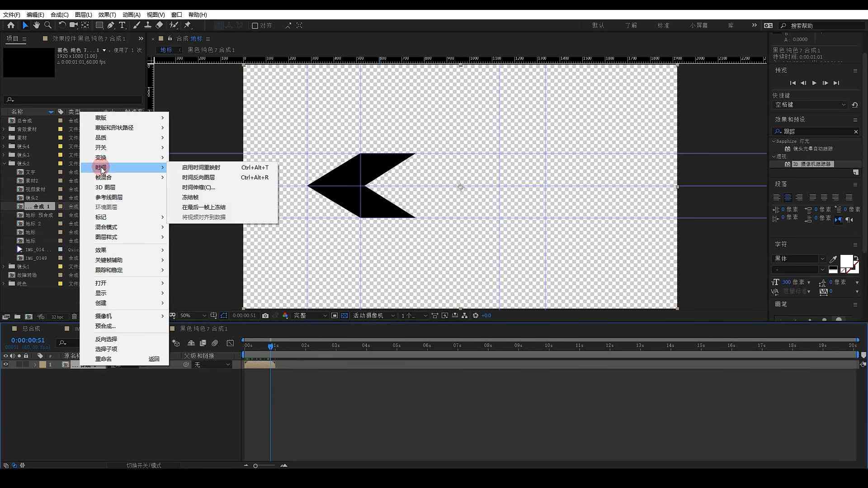
Task: Click the snapshot camera icon in viewer
Action: 265,315
